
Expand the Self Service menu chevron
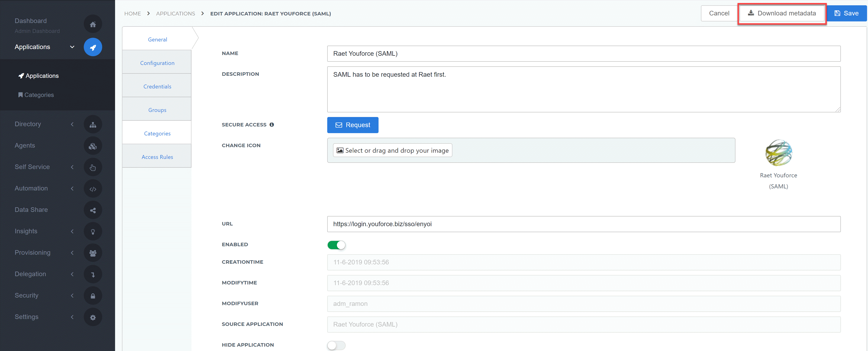(x=72, y=167)
